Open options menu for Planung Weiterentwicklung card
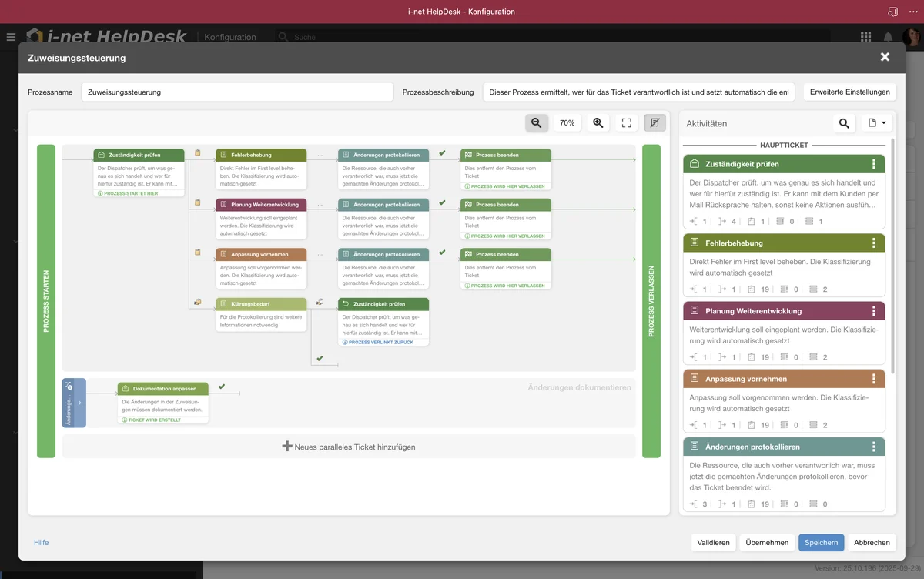Screen dimensions: 924x579 (874, 311)
